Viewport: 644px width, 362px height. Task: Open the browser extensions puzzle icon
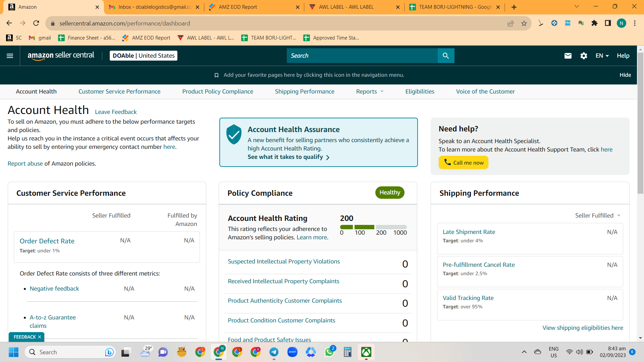594,23
